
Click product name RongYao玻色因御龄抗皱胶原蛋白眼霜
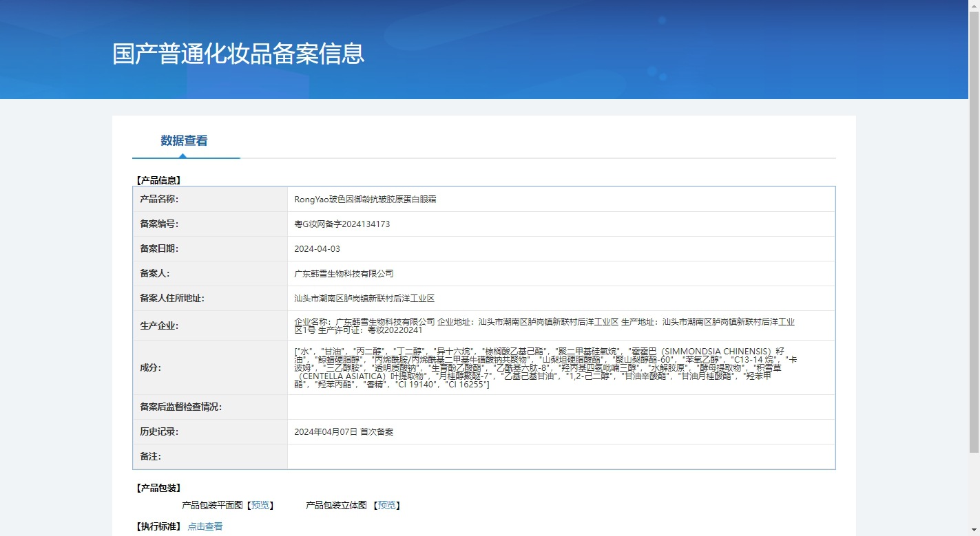point(365,199)
